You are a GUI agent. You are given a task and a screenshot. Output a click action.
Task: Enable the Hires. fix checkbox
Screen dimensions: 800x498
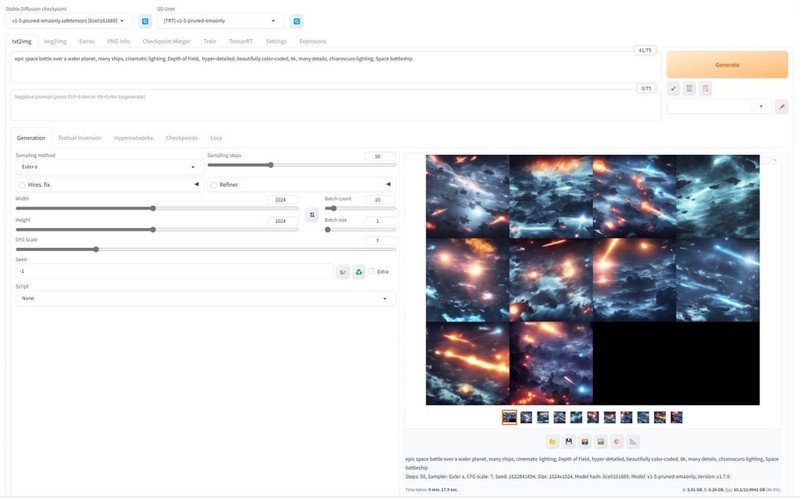pos(22,184)
